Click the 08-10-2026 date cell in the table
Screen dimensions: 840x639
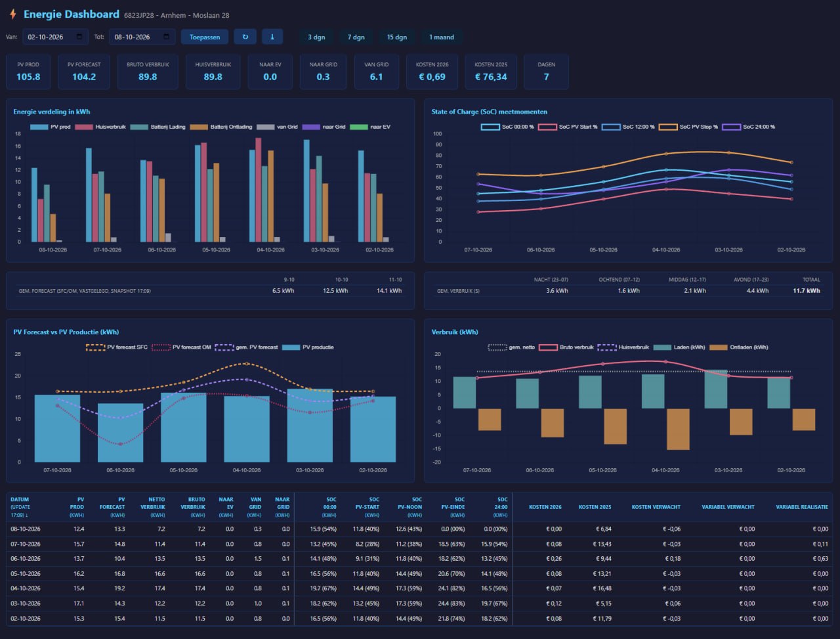26,529
